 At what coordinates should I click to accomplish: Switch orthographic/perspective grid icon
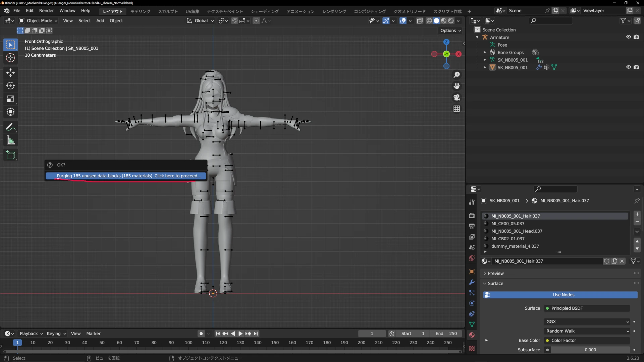(457, 109)
